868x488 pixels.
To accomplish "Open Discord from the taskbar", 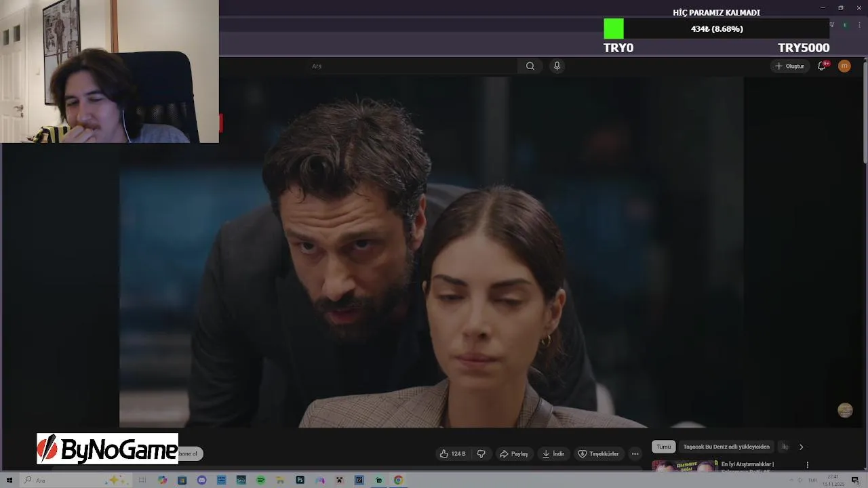I will point(201,480).
